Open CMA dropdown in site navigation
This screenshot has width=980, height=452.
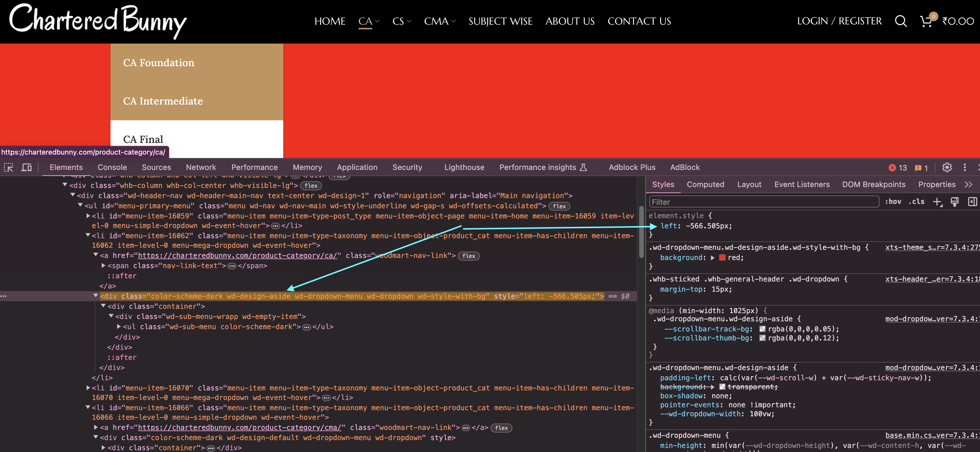[x=439, y=21]
